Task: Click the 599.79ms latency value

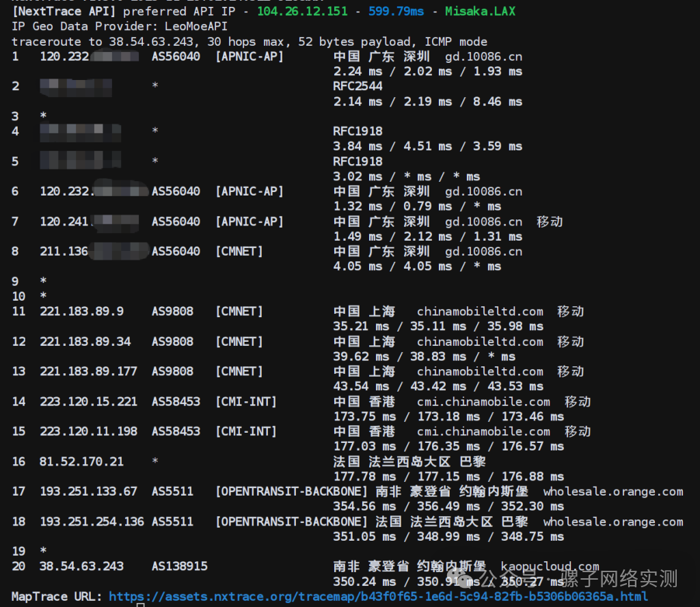Action: (396, 12)
